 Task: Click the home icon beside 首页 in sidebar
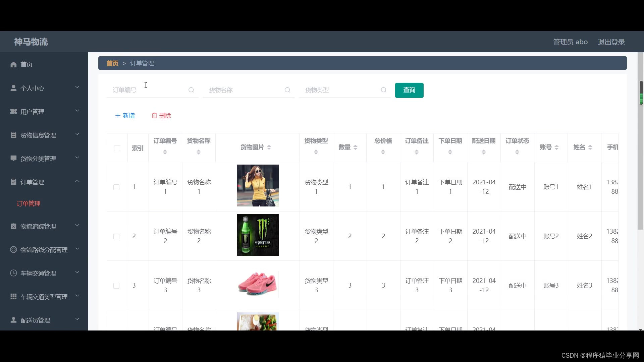tap(13, 64)
